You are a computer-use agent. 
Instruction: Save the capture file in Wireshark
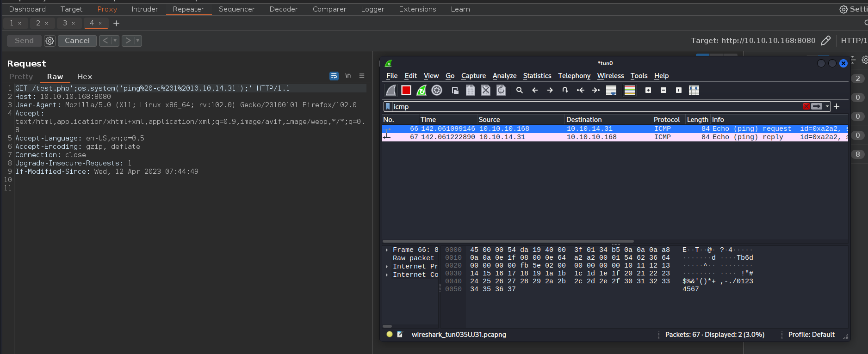tap(471, 90)
